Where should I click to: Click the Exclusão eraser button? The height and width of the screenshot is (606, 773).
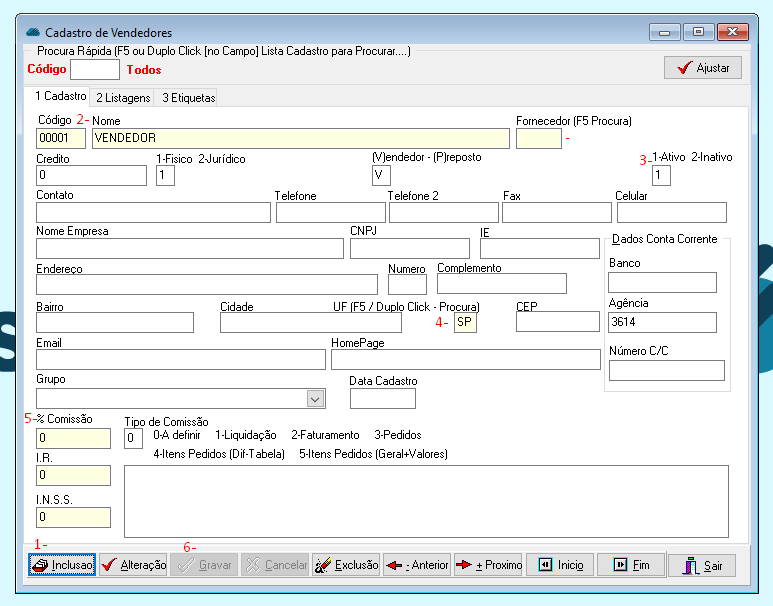click(x=347, y=565)
